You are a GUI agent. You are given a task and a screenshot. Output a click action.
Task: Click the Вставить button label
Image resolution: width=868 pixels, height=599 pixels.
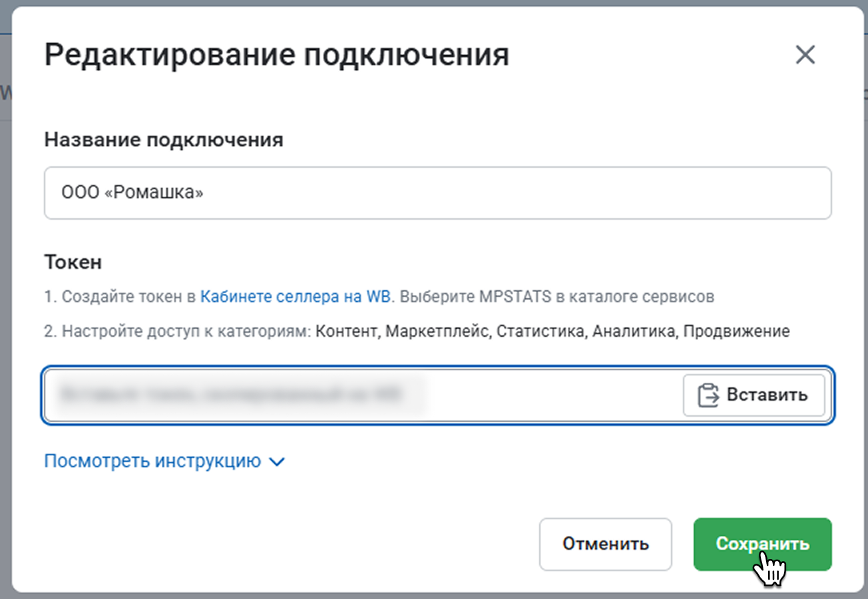tap(767, 395)
